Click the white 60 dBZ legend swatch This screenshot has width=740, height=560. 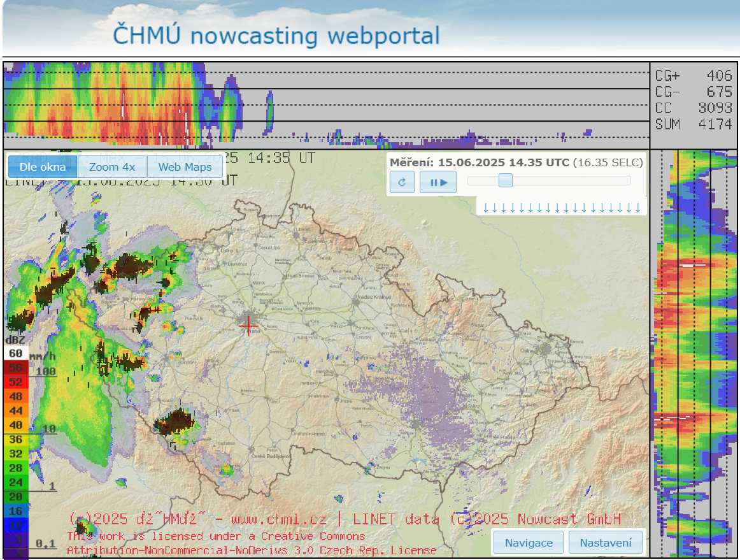(15, 353)
